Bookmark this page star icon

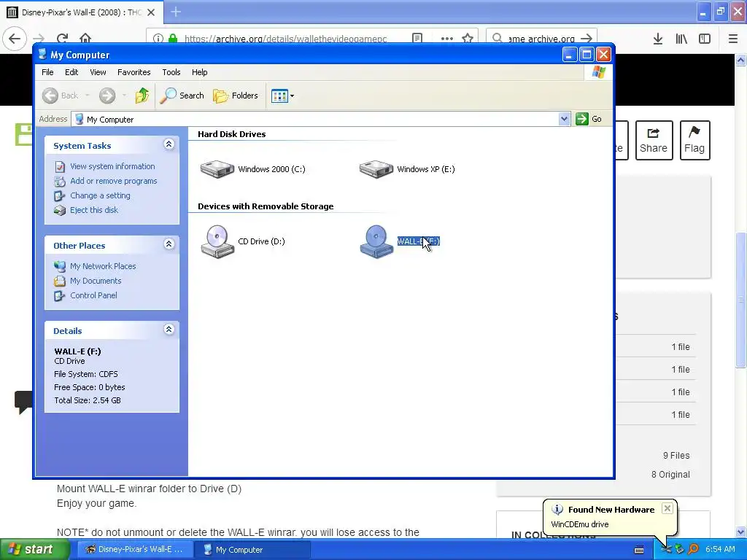click(x=468, y=38)
